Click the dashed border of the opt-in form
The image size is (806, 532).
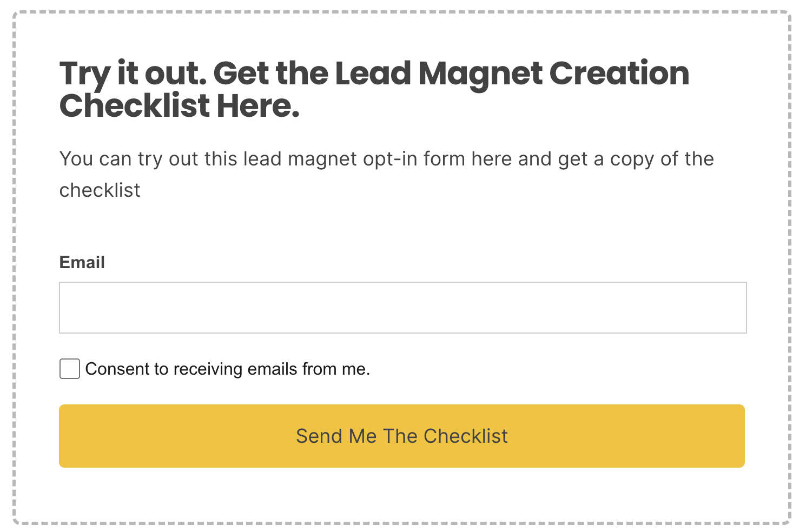click(14, 270)
